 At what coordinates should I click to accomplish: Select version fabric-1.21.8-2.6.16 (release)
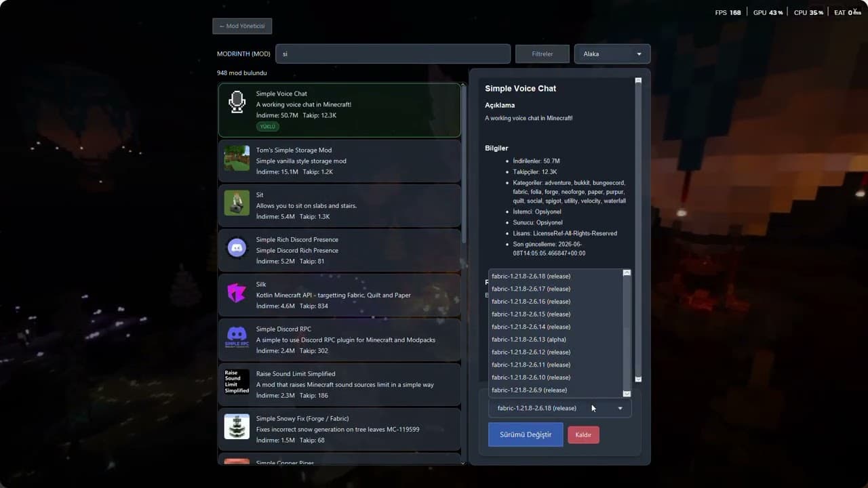click(555, 302)
